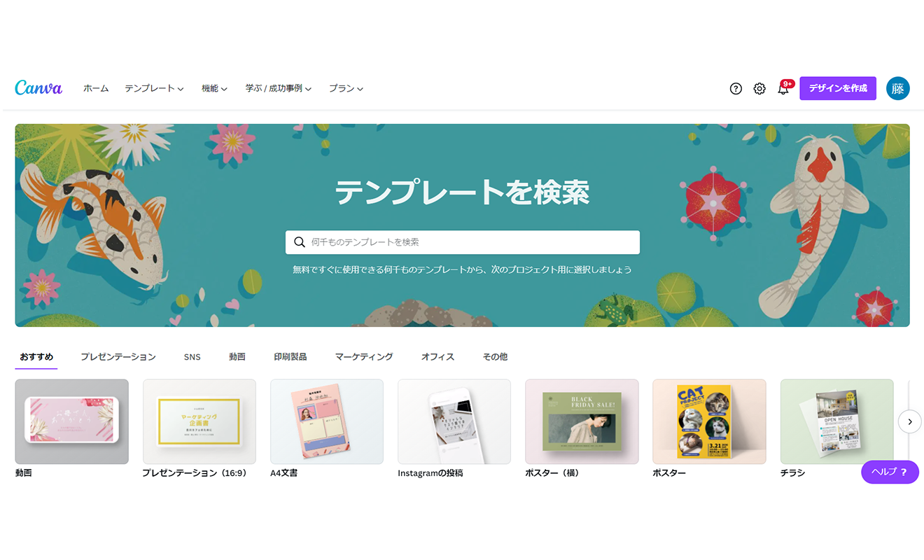This screenshot has width=924, height=560.
Task: Open the Instagramの投稿 template thumbnail
Action: tap(454, 421)
